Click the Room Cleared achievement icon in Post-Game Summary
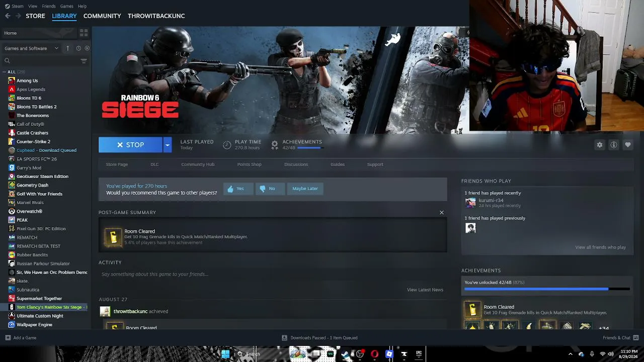 coord(113,237)
